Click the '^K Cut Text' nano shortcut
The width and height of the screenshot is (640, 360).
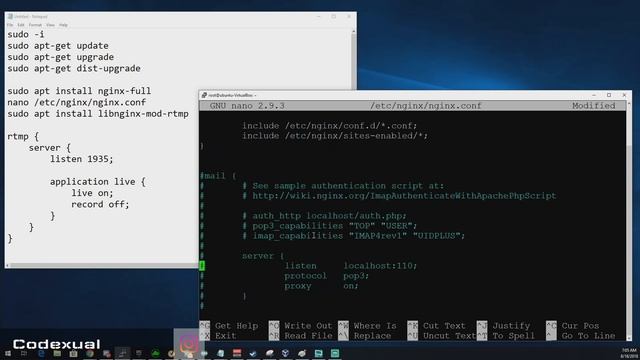pos(437,326)
